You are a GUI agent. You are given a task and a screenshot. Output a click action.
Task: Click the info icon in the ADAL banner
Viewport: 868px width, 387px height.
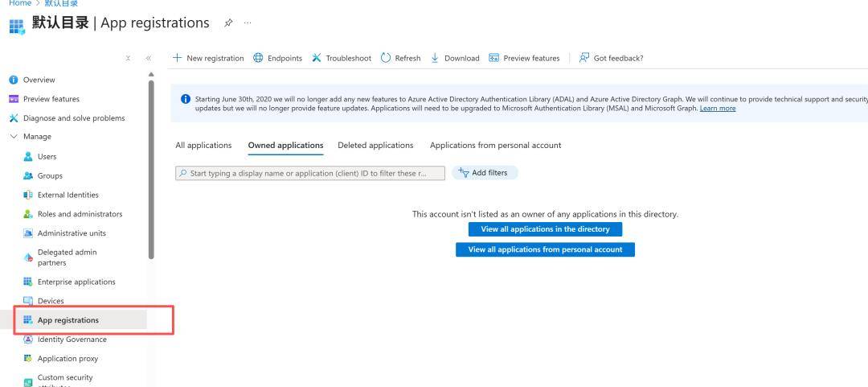click(x=186, y=99)
